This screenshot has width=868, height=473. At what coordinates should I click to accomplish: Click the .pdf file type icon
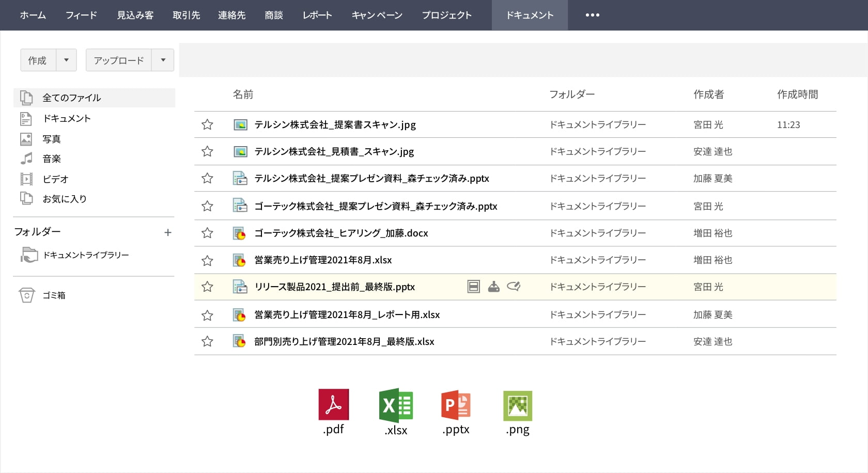333,405
